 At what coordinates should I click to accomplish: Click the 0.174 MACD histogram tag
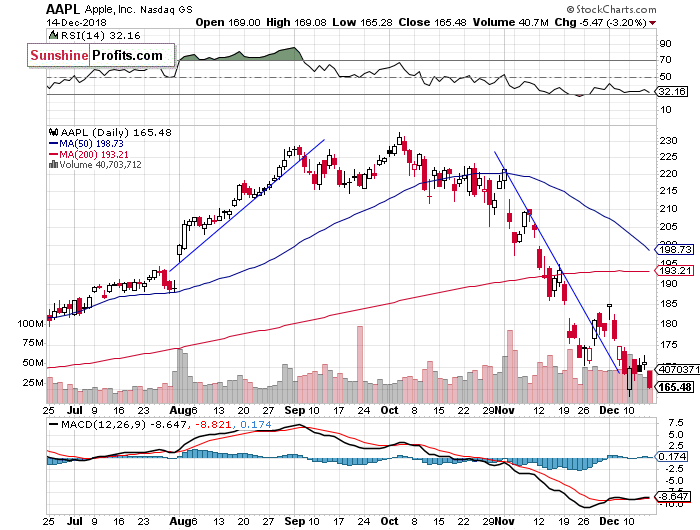click(x=671, y=456)
